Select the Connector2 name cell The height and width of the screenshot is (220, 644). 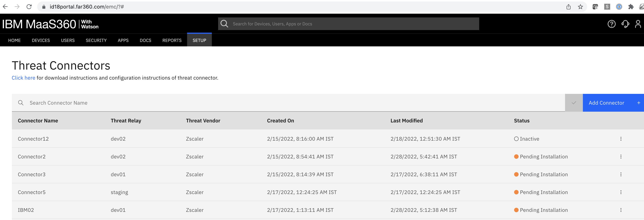click(32, 157)
